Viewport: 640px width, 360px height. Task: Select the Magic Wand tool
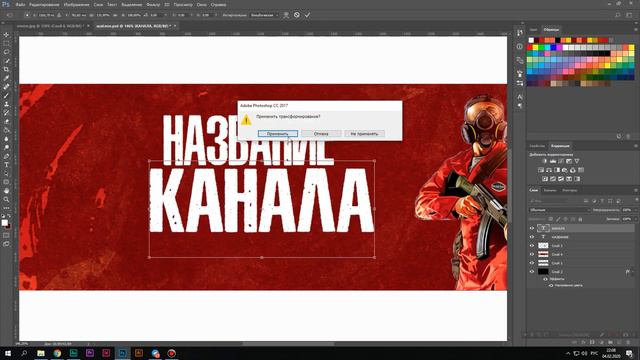(6, 61)
